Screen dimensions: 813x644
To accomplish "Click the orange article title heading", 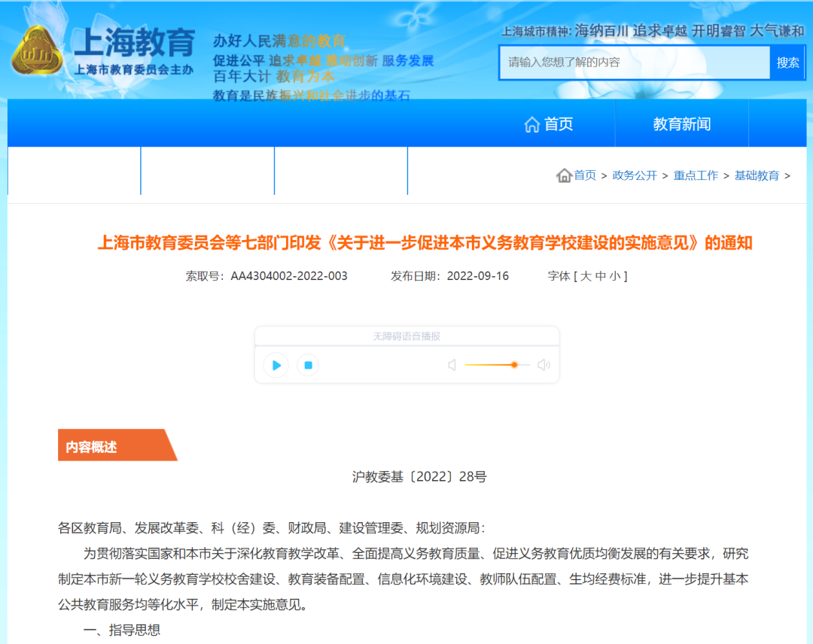I will [x=425, y=243].
